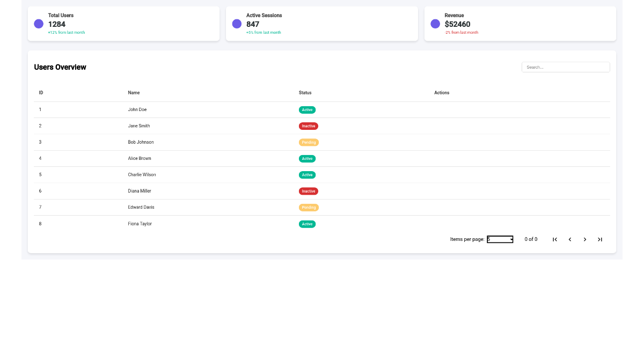Click John Doe's Active badge
This screenshot has width=644, height=338.
tap(307, 109)
